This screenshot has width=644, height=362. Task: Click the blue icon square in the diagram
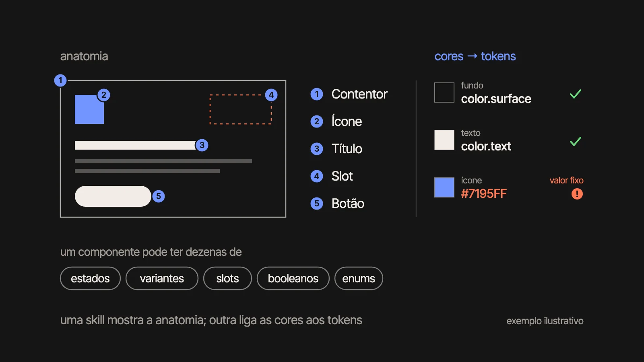pyautogui.click(x=89, y=109)
